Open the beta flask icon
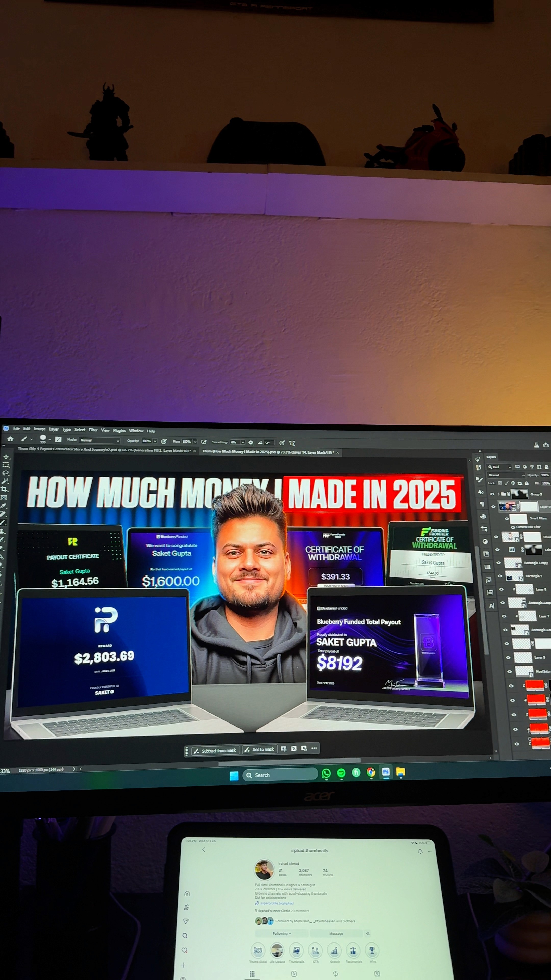 pyautogui.click(x=536, y=445)
